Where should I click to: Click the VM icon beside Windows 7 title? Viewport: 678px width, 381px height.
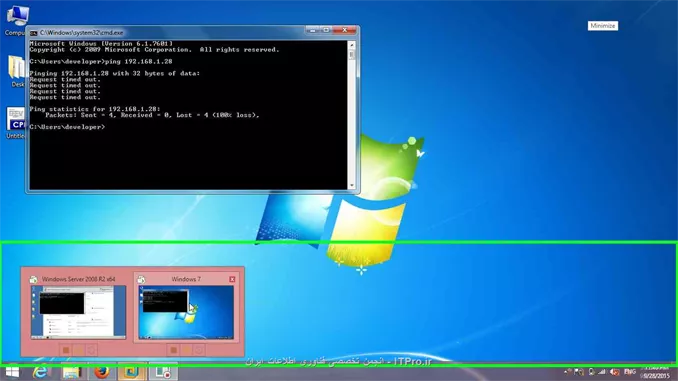[x=141, y=279]
